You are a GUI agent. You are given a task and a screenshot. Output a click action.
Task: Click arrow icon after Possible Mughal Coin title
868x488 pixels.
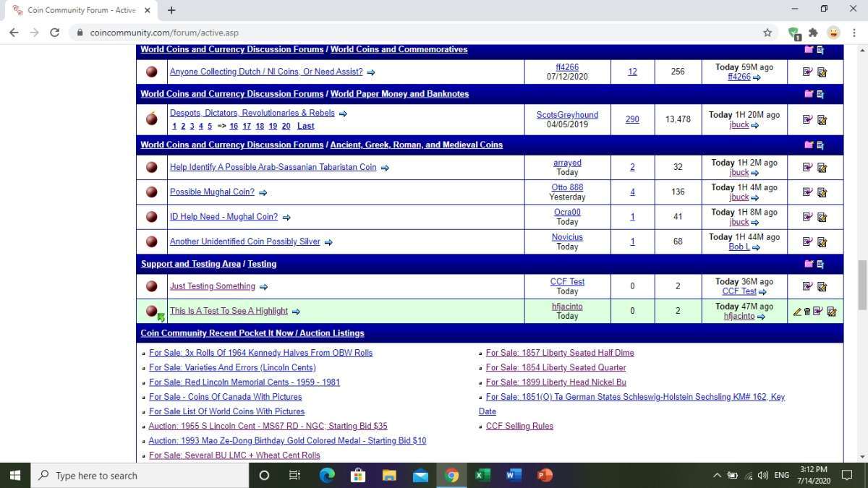pos(263,193)
